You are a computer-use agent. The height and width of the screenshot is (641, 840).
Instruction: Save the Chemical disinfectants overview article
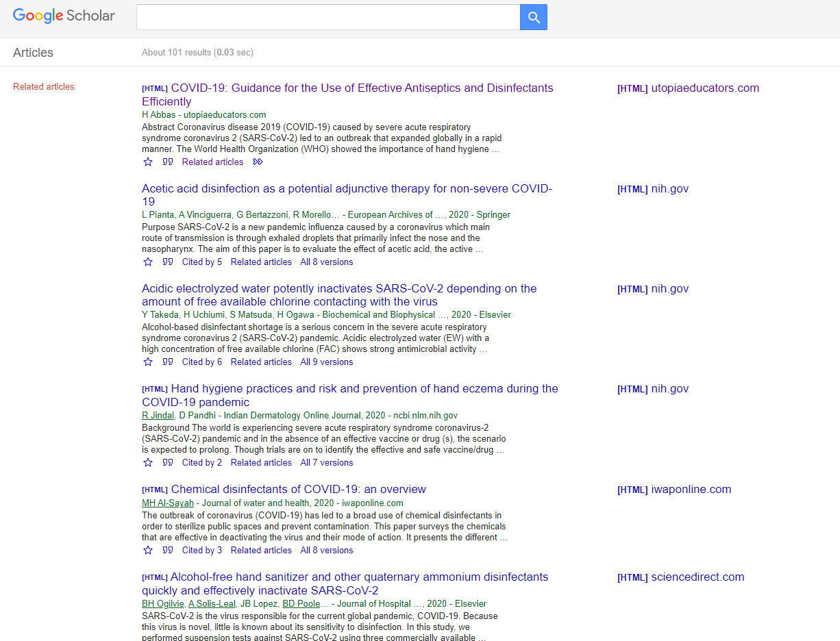pyautogui.click(x=148, y=550)
